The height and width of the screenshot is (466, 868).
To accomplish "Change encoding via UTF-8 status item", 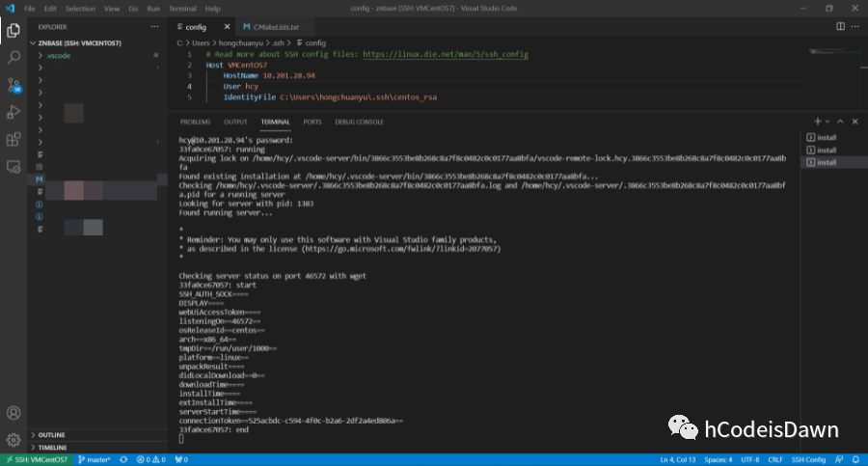I will (x=750, y=460).
